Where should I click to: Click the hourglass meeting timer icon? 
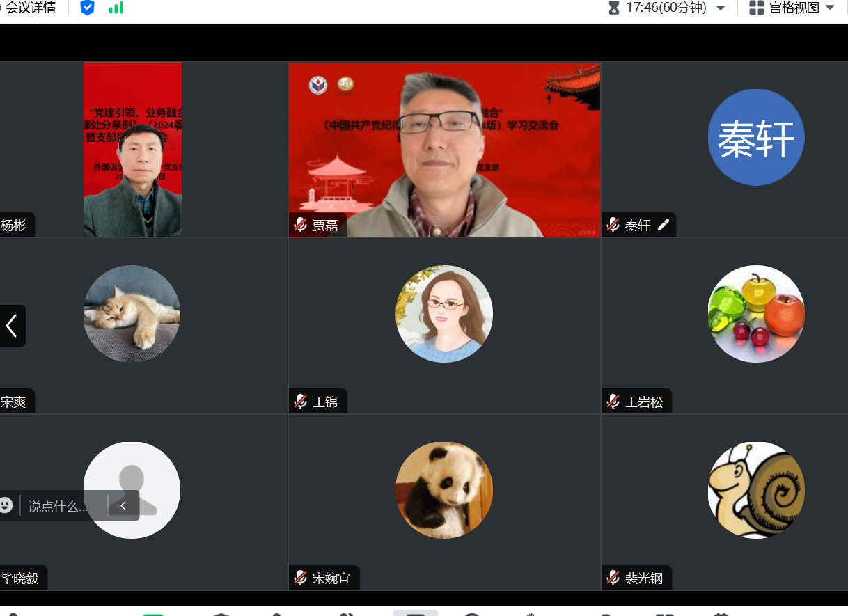point(613,8)
